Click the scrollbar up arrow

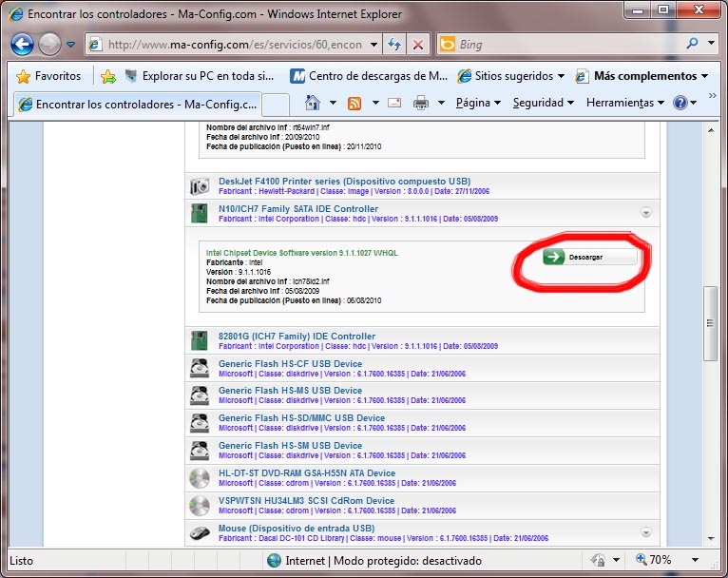(711, 130)
